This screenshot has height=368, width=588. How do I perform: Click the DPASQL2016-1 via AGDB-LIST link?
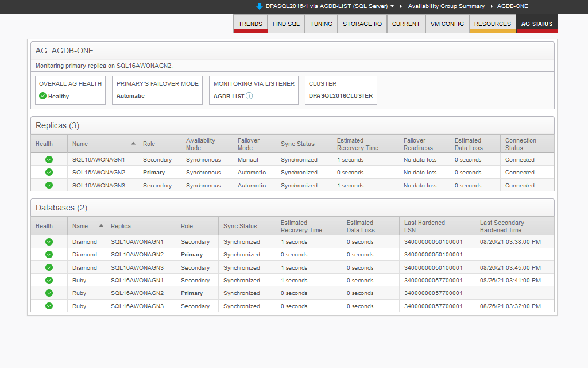pos(326,6)
